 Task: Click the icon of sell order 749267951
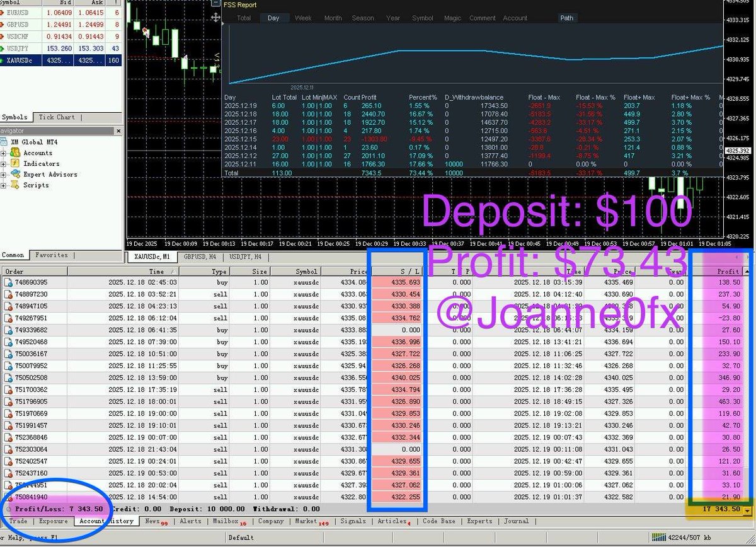pos(8,318)
